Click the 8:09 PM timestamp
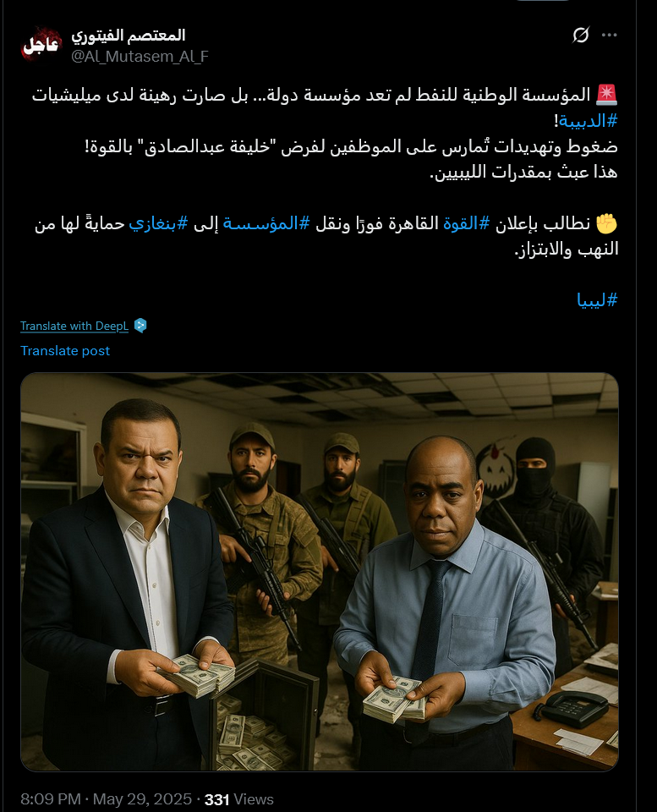The width and height of the screenshot is (657, 812). (x=50, y=799)
